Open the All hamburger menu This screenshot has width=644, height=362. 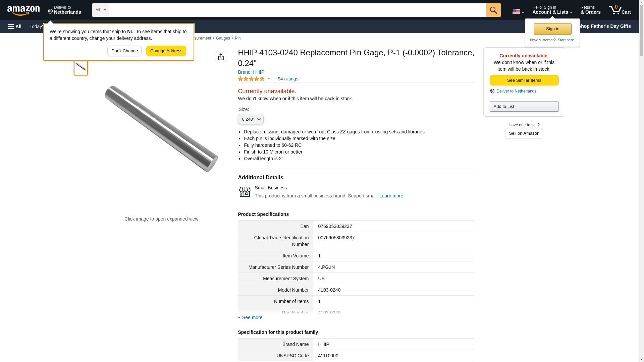pyautogui.click(x=15, y=26)
